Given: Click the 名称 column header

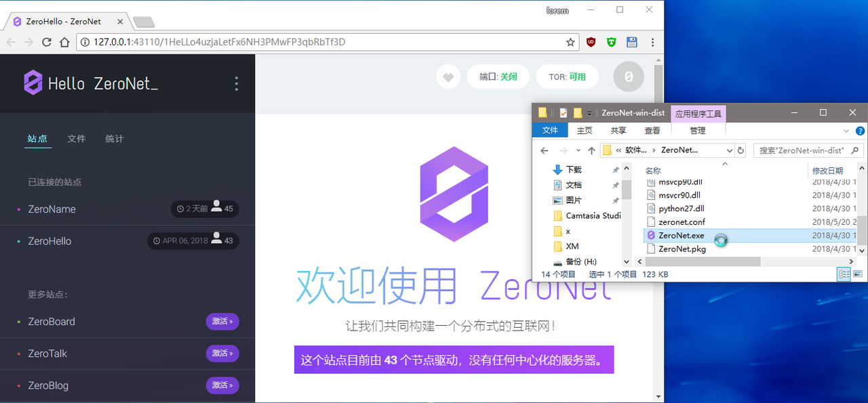Looking at the screenshot, I should [x=653, y=171].
